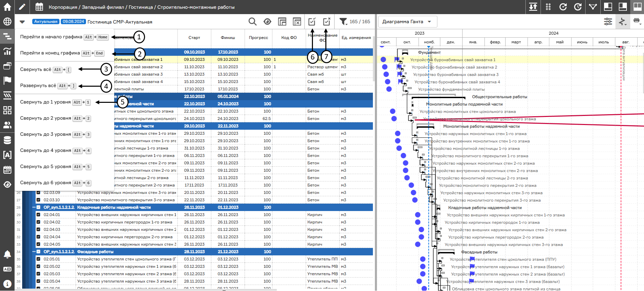This screenshot has height=291, width=644.
Task: Collapse the Фасадные работы group
Action: pos(34,252)
